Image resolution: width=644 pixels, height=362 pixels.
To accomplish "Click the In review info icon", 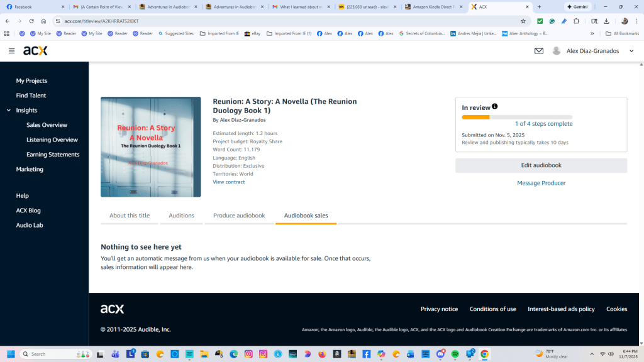I will pos(495,107).
